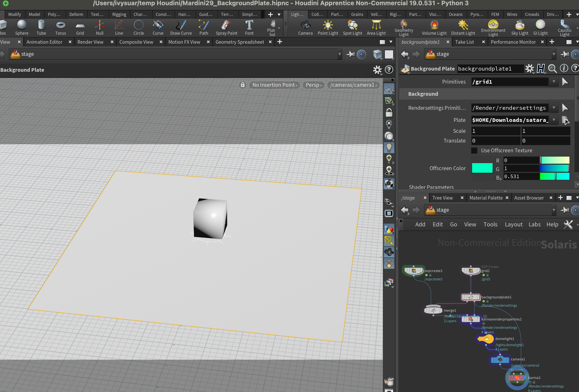Show Background Plate node info button
579x392 pixels.
564,68
